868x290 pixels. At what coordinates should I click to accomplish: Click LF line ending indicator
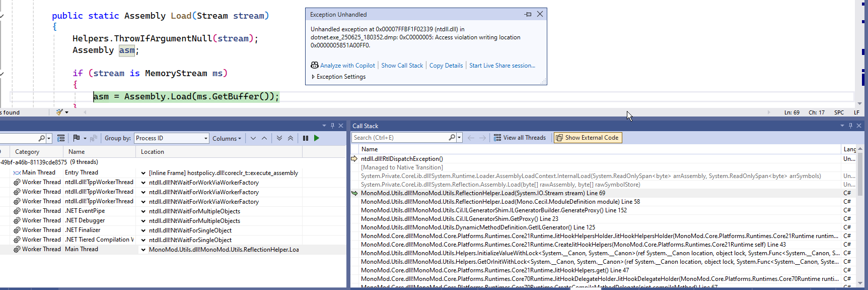856,112
